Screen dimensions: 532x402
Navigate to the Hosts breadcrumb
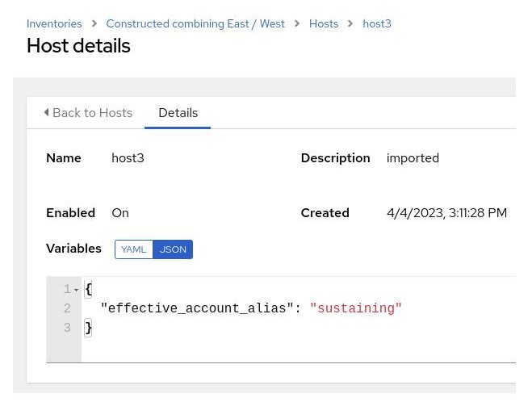tap(324, 24)
